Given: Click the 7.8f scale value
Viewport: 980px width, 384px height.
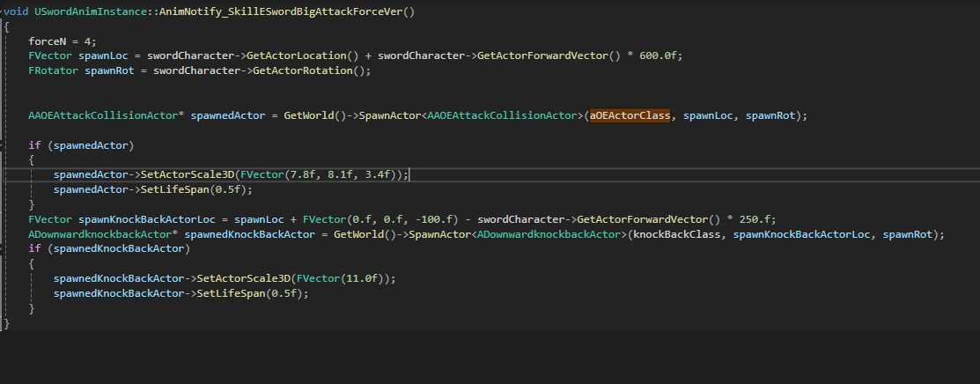Looking at the screenshot, I should click(303, 174).
